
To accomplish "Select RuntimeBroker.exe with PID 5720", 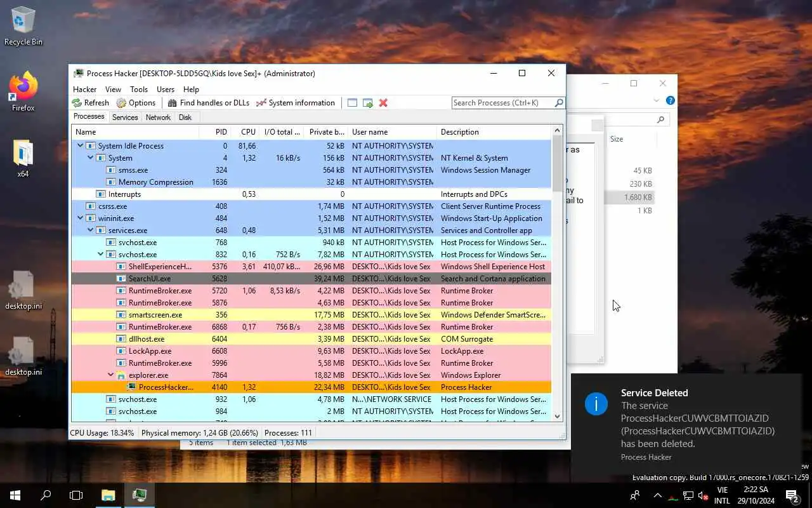I will point(311,291).
